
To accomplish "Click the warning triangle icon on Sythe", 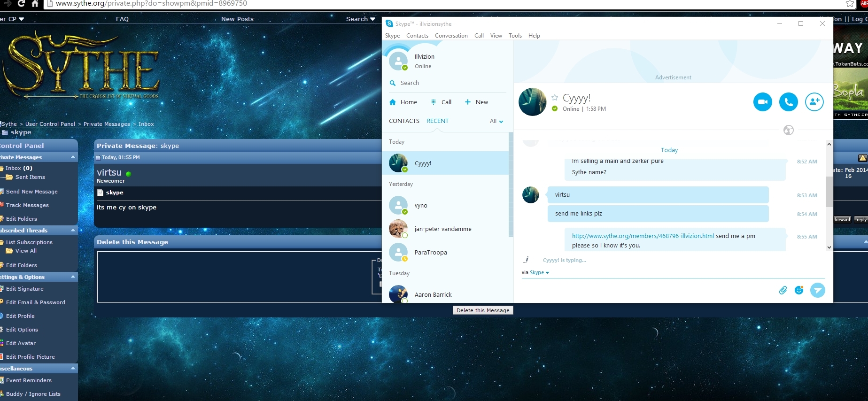I will pos(862,158).
